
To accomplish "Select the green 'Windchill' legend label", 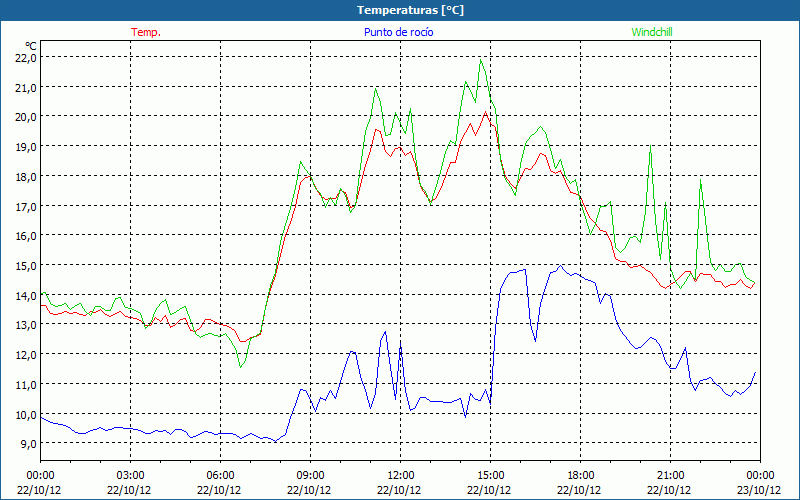I will 652,32.
